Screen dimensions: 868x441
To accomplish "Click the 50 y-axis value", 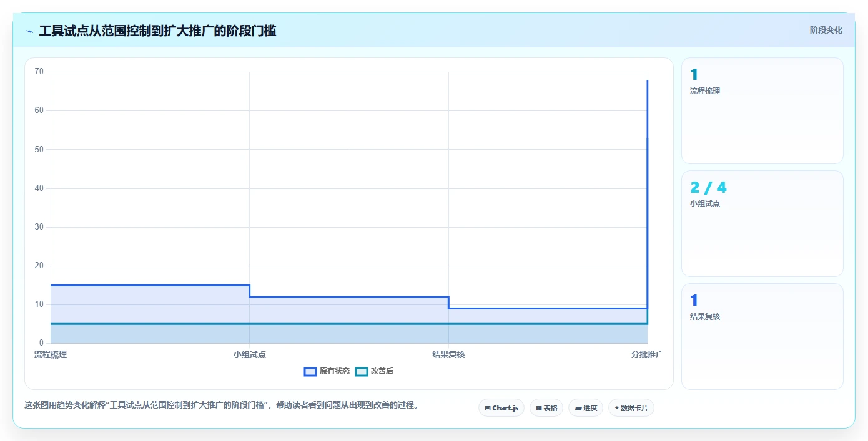I will (x=39, y=149).
